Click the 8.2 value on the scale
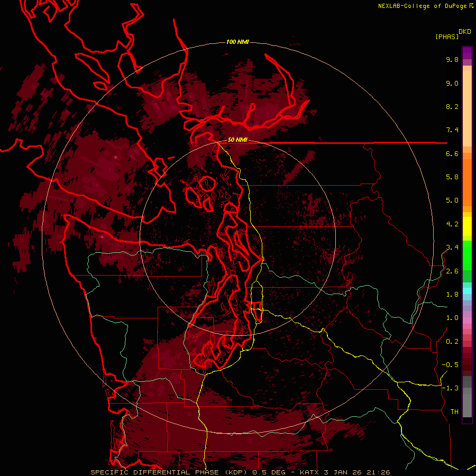476x476 pixels. [452, 106]
